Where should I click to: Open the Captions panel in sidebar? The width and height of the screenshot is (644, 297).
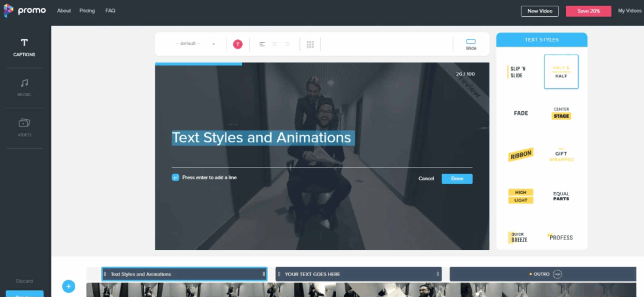pos(24,48)
